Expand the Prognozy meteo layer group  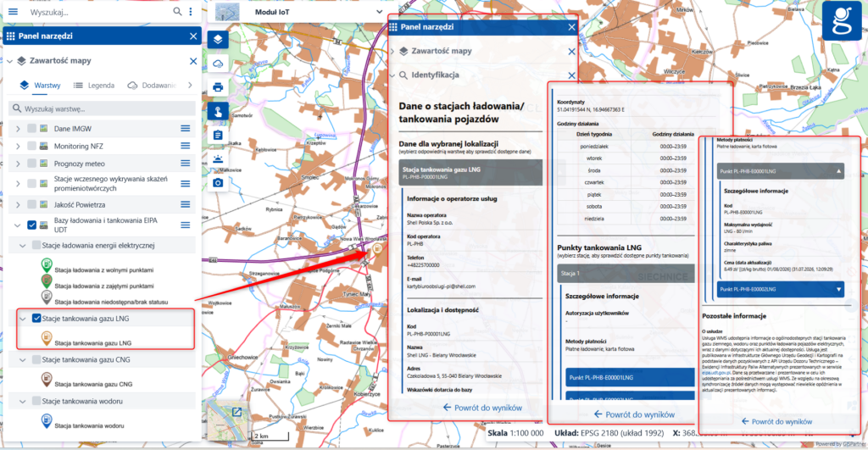pos(18,164)
